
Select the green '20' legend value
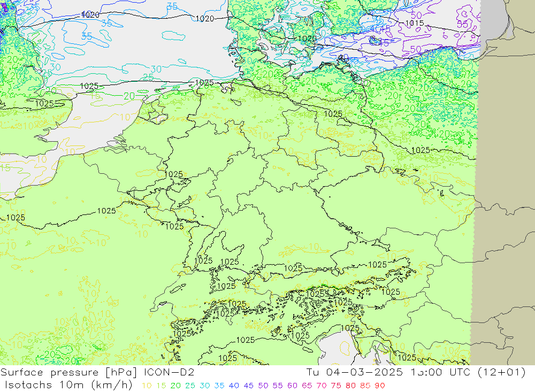pos(175,386)
